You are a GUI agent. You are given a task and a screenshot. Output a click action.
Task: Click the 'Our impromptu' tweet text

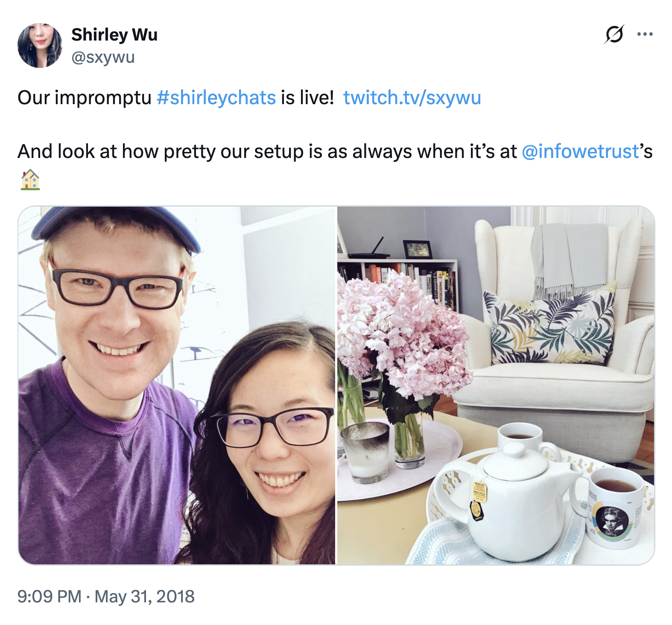point(85,98)
